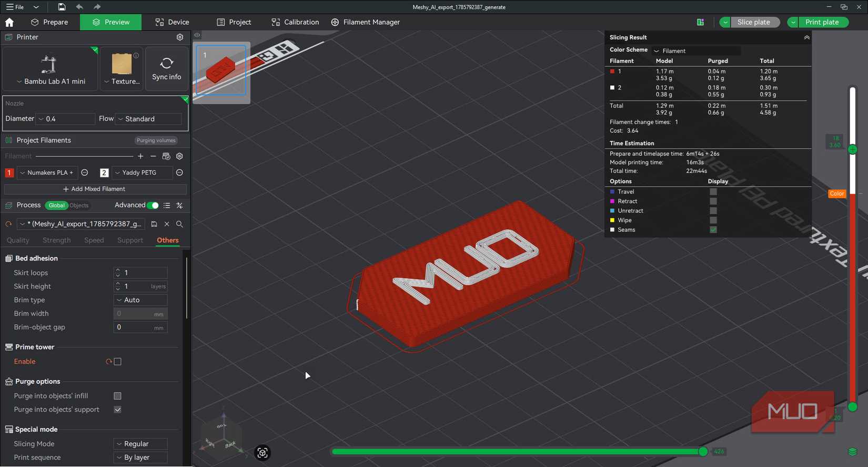The image size is (868, 467).
Task: Switch process scope to Objects
Action: tap(79, 205)
